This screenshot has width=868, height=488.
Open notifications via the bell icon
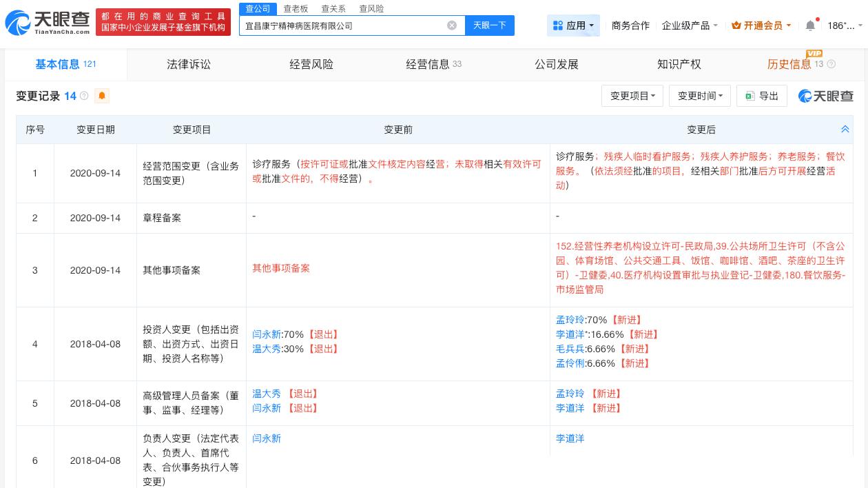pos(810,25)
